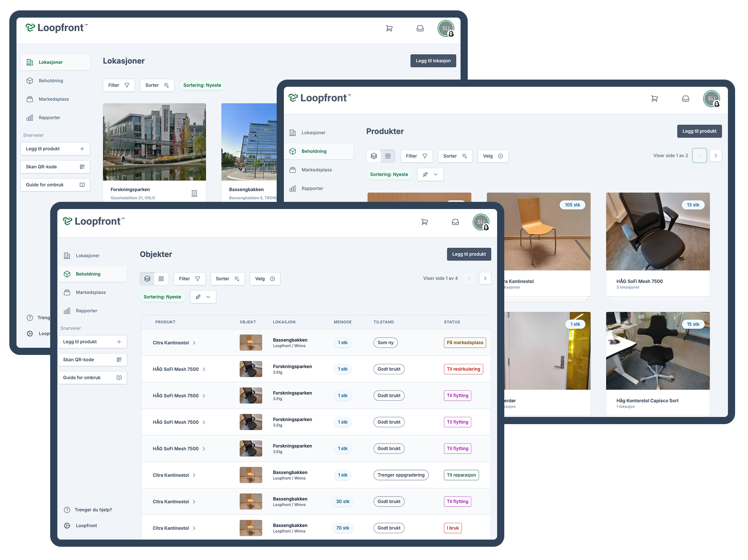Click book icon in Guide for ombruk

tap(119, 378)
